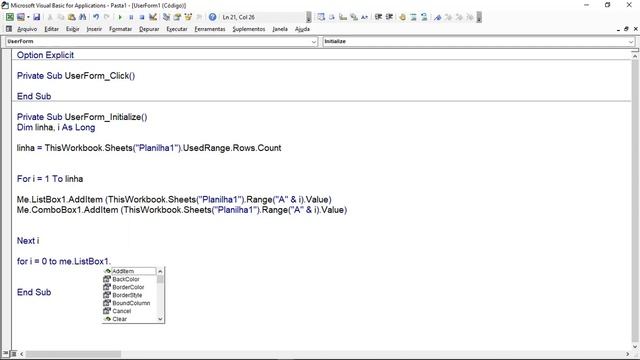This screenshot has height=360, width=640.
Task: Switch to Full Module View at bottom left
Action: pos(13,353)
